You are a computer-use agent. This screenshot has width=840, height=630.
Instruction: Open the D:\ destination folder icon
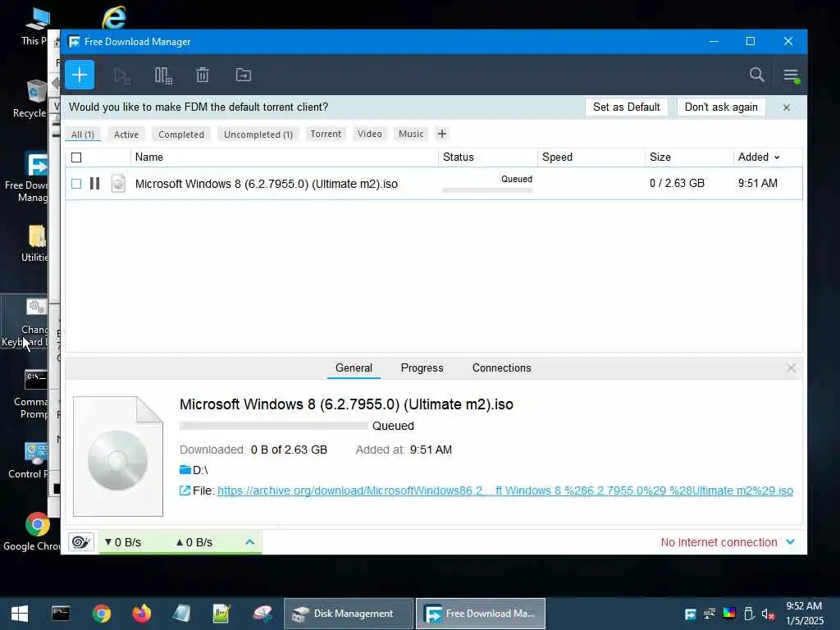185,470
